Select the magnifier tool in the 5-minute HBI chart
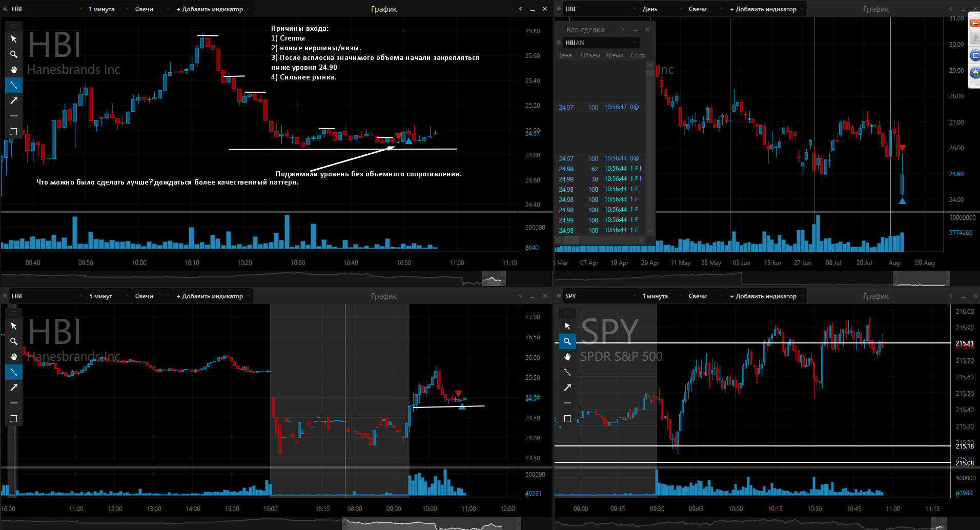 (14, 341)
